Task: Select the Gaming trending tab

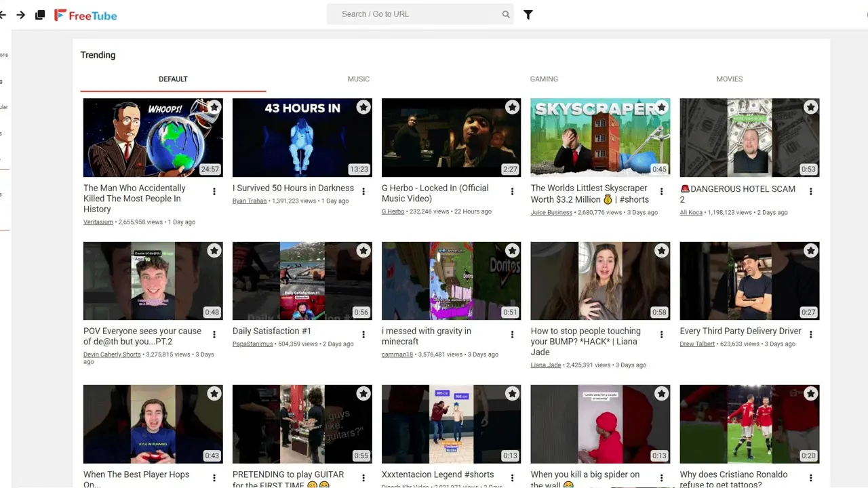Action: [x=544, y=79]
